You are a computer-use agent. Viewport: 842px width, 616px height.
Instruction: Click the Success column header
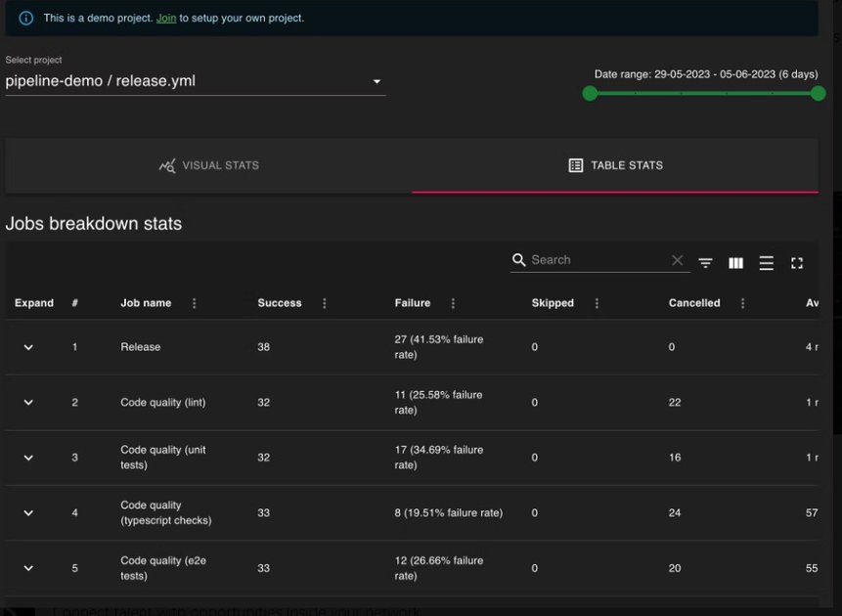pos(279,303)
